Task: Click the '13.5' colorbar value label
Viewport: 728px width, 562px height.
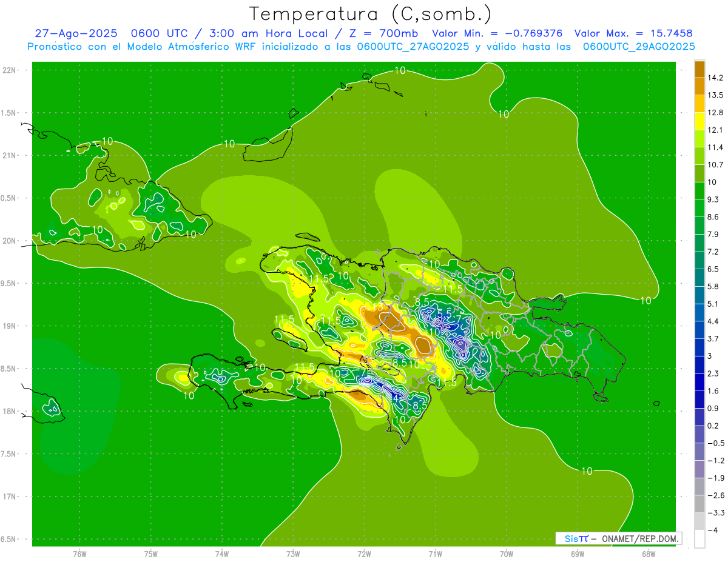Action: tap(715, 95)
